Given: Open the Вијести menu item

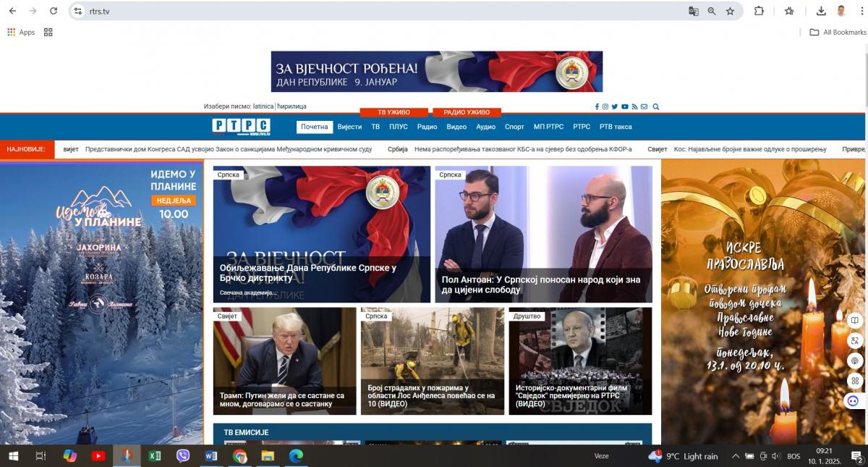Looking at the screenshot, I should click(349, 127).
